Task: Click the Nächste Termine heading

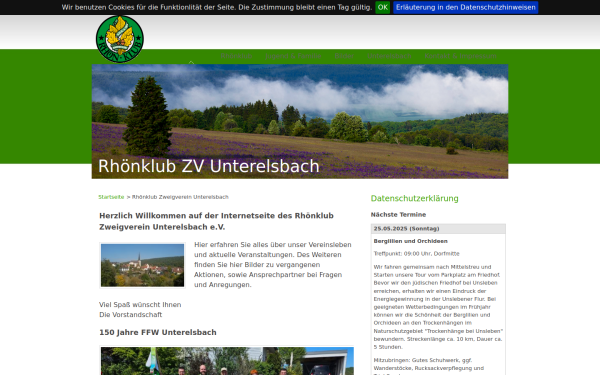Action: [x=398, y=215]
